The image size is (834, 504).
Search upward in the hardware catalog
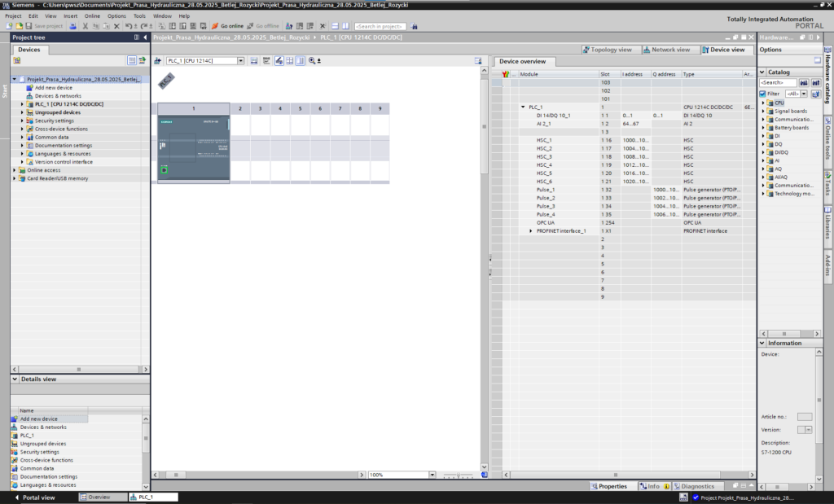[816, 83]
